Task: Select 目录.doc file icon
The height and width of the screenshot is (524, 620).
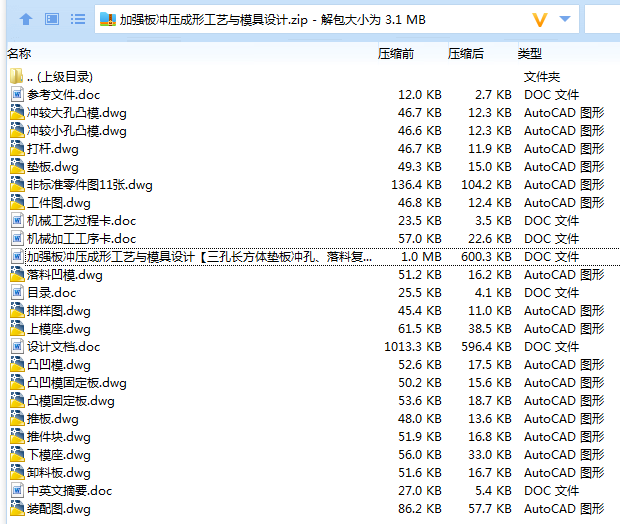Action: (17, 292)
